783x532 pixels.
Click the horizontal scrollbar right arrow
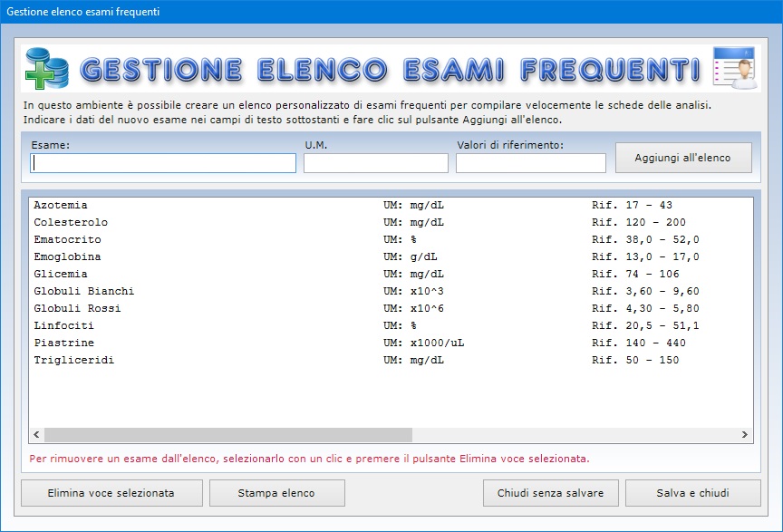(x=745, y=435)
